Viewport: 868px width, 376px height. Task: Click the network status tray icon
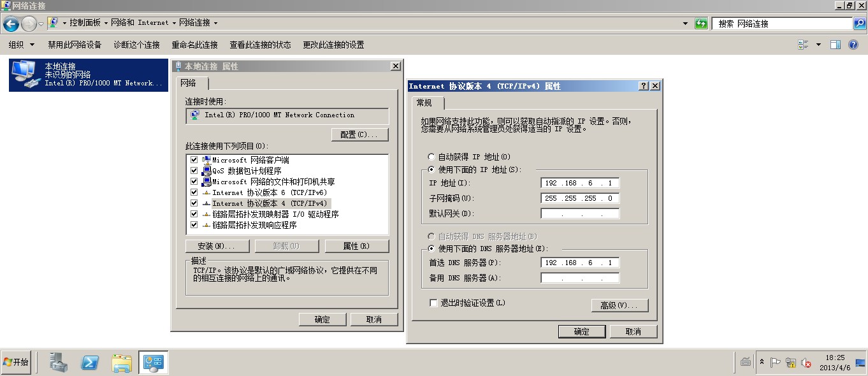(791, 363)
